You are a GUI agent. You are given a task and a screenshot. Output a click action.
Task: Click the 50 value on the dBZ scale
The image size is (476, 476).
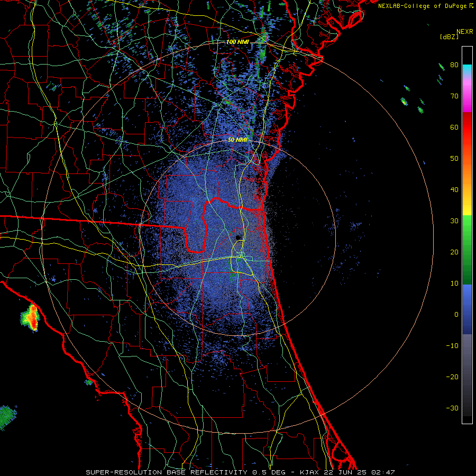click(x=454, y=159)
